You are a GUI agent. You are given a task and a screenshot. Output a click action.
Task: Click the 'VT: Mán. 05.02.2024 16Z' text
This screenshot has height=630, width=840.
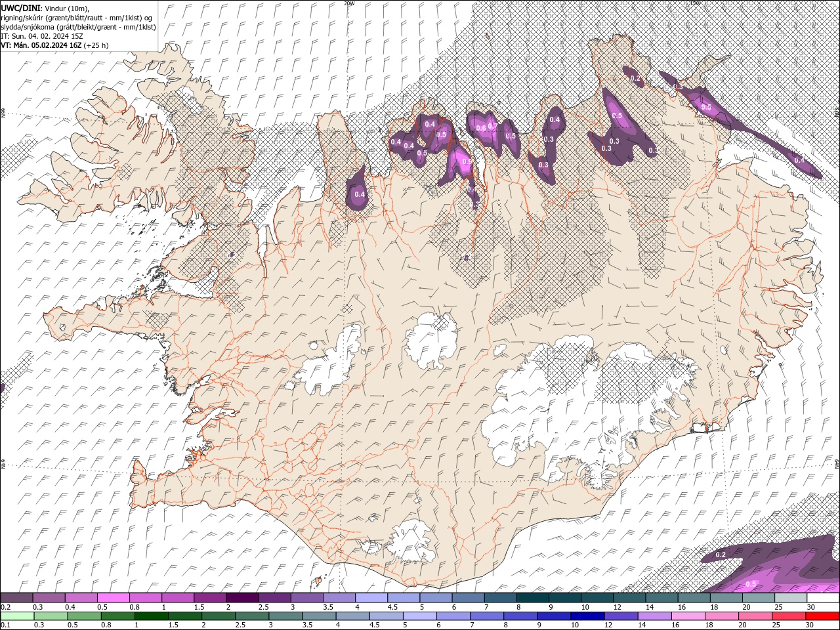pos(41,45)
